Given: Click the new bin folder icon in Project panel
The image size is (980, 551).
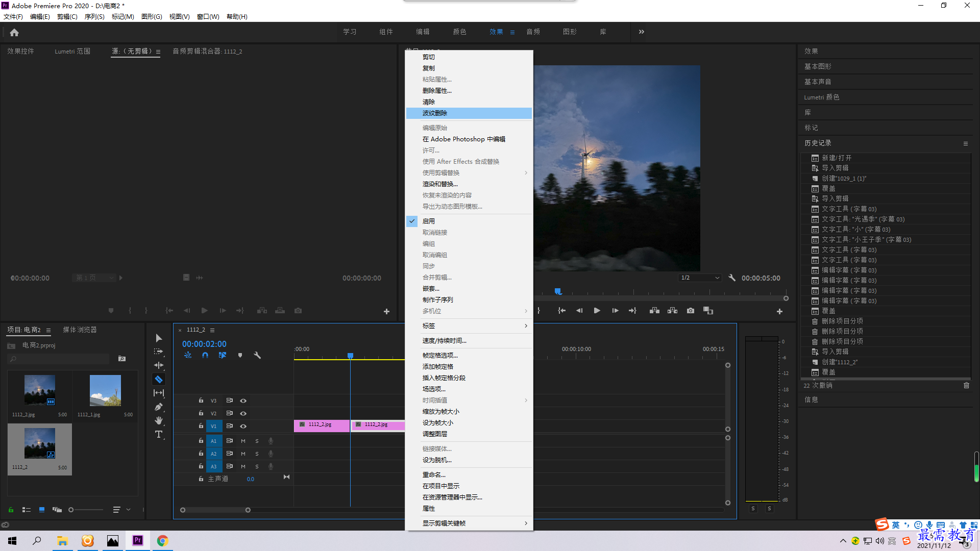Looking at the screenshot, I should [x=122, y=359].
